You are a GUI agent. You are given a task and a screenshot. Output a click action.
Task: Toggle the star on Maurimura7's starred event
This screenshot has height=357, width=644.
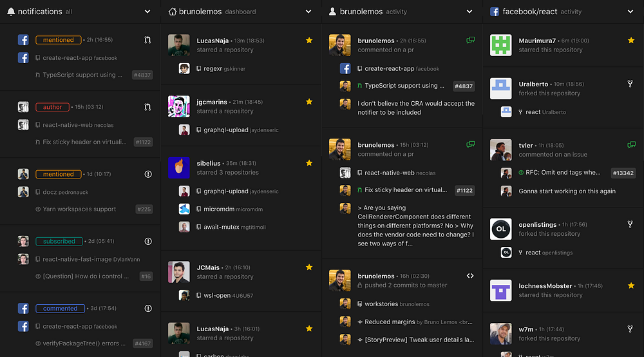[631, 40]
